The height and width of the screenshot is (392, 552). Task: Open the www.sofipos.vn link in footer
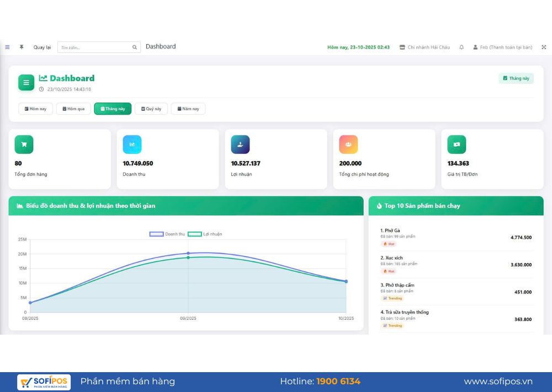498,382
